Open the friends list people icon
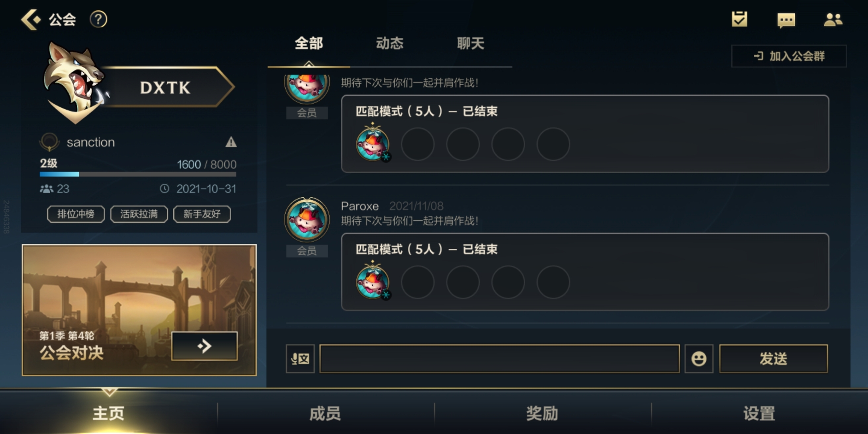 pyautogui.click(x=833, y=19)
